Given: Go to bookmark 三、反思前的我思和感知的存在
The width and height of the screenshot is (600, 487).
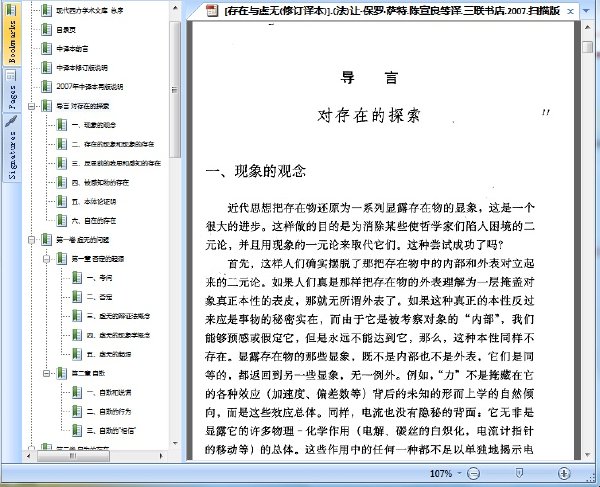Looking at the screenshot, I should coord(116,163).
